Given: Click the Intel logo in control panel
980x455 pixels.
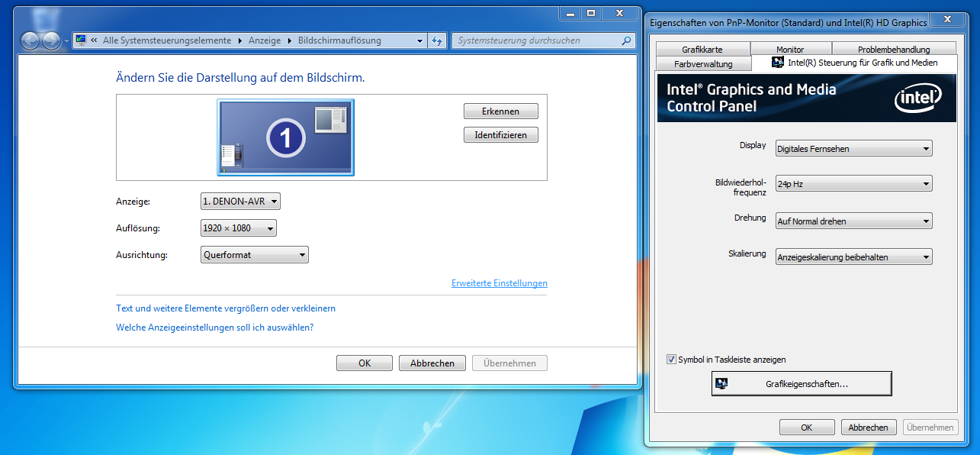Looking at the screenshot, I should [917, 98].
